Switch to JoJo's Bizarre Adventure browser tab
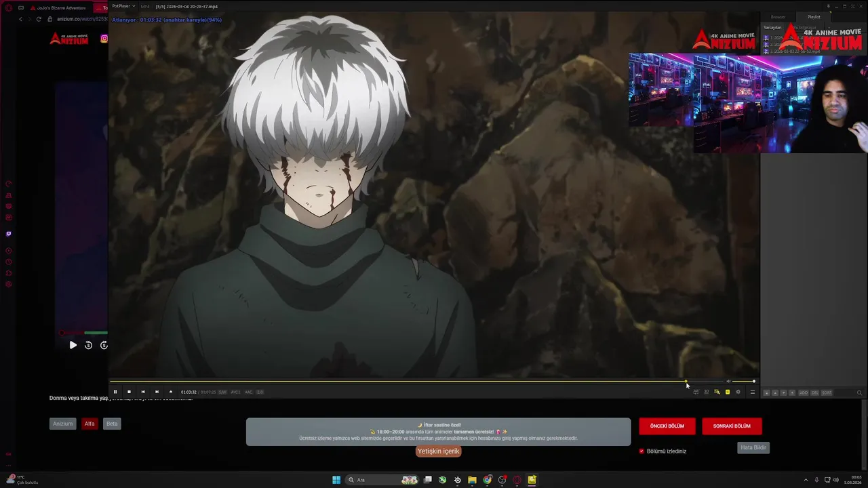This screenshot has height=488, width=868. [x=58, y=7]
